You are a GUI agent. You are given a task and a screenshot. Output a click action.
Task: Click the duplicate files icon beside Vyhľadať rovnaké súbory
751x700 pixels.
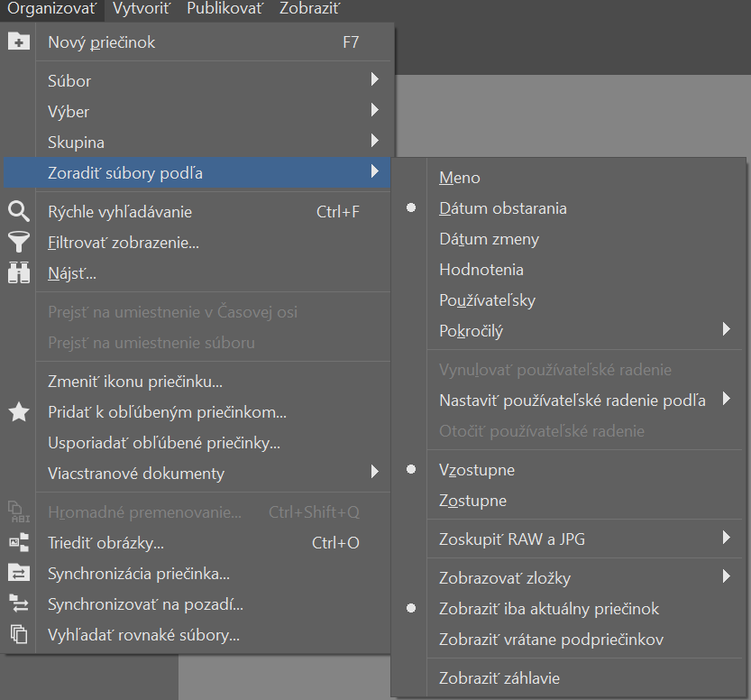19,635
